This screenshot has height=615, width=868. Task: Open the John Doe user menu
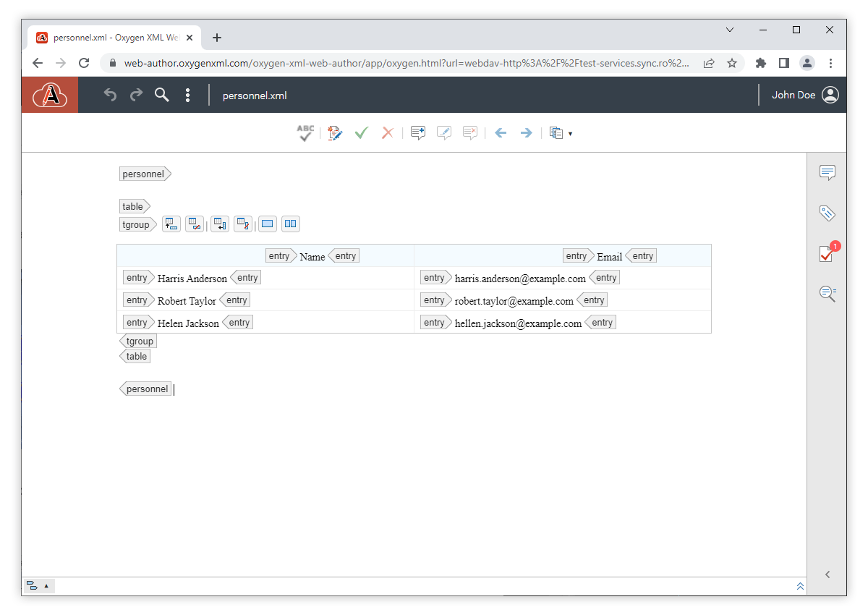click(804, 95)
